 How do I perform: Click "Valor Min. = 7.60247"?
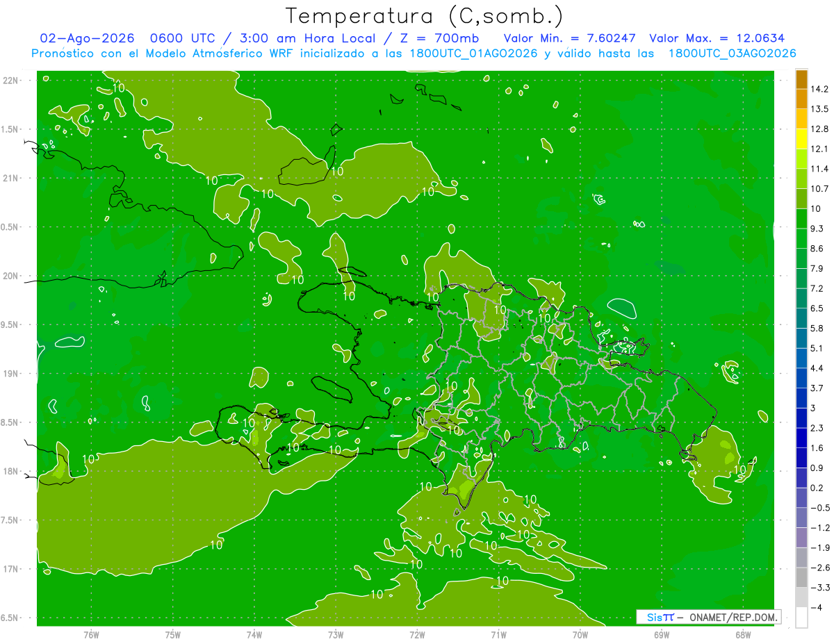570,38
